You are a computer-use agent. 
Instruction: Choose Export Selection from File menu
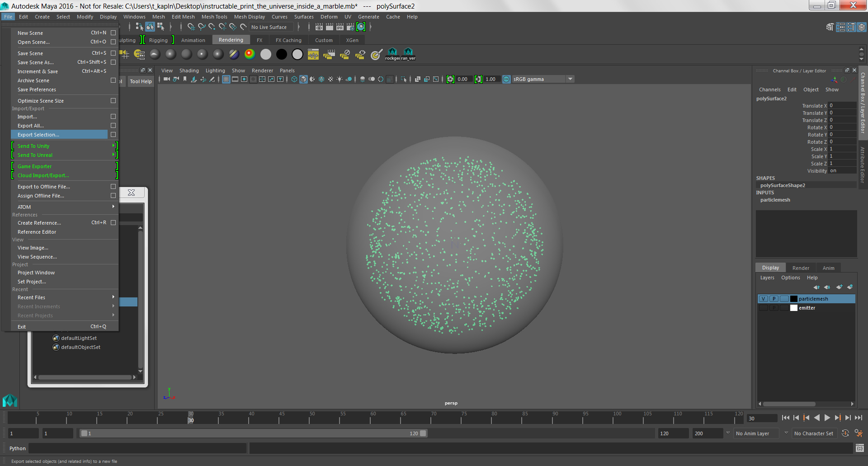[59, 135]
